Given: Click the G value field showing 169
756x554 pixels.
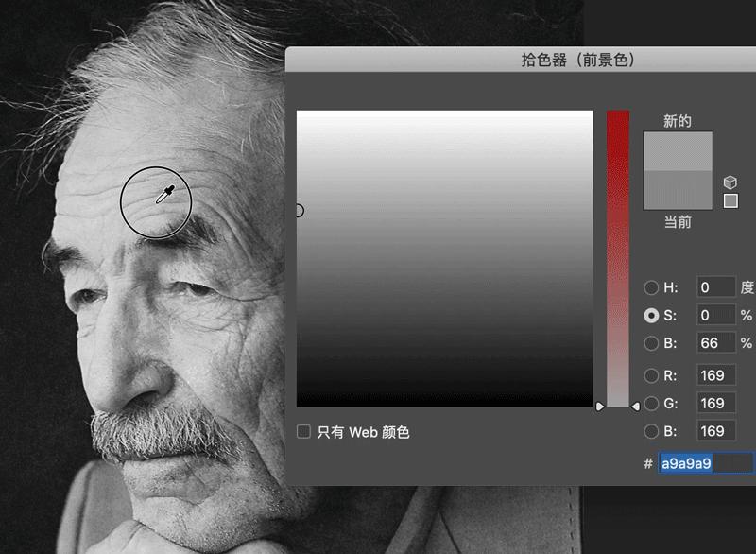Looking at the screenshot, I should click(715, 401).
